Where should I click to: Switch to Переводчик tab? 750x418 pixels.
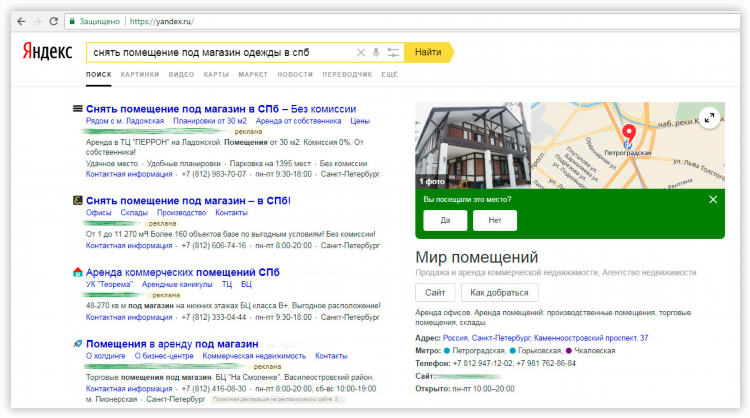(x=347, y=75)
